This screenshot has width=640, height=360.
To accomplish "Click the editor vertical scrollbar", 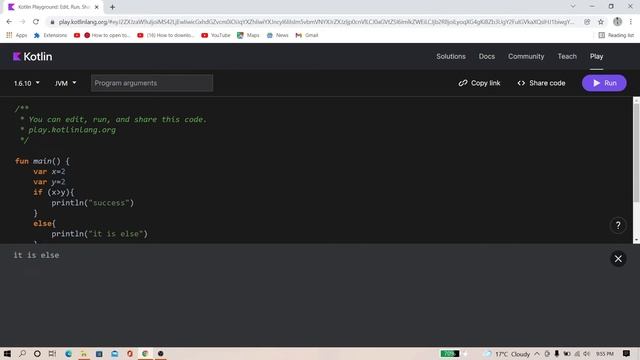I will (x=636, y=153).
